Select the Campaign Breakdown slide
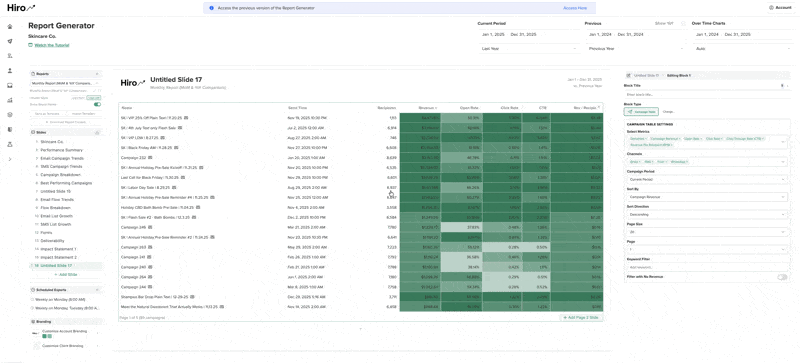Viewport: 800px width, 363px height. (61, 175)
